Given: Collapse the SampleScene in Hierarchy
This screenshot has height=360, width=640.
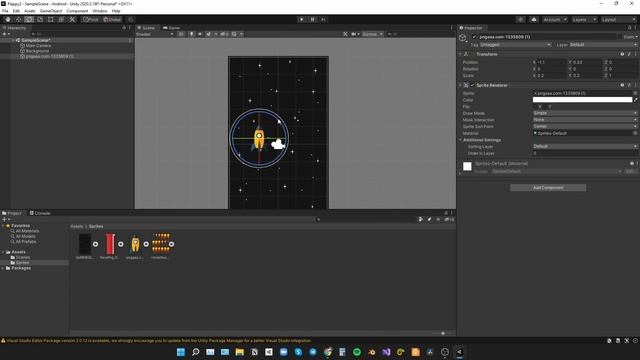Looking at the screenshot, I should [x=13, y=40].
